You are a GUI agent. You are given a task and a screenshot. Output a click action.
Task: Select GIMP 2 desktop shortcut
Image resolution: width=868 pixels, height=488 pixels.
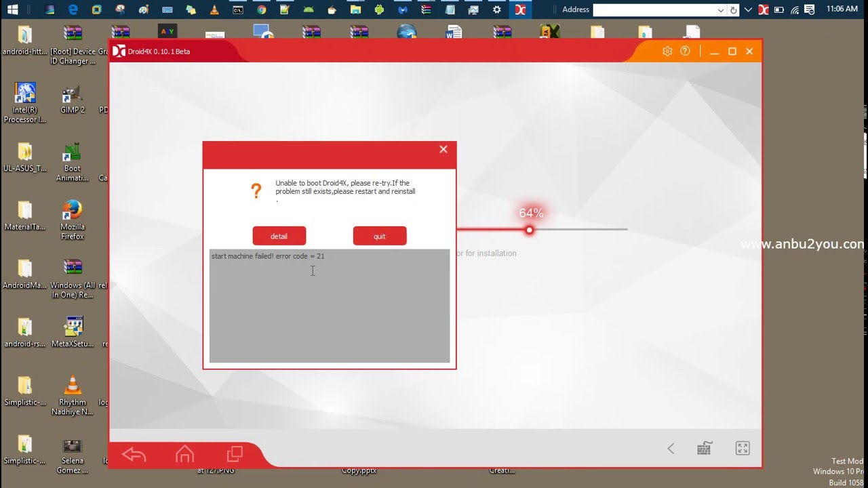(73, 99)
